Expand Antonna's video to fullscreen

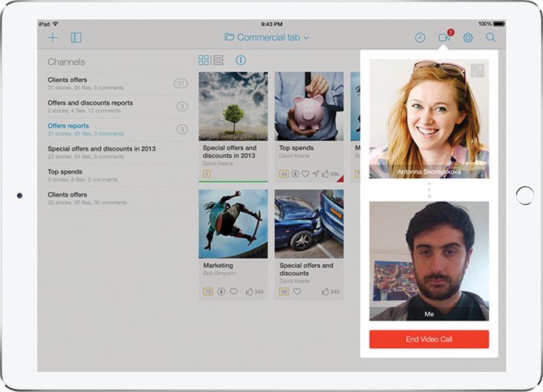point(477,71)
